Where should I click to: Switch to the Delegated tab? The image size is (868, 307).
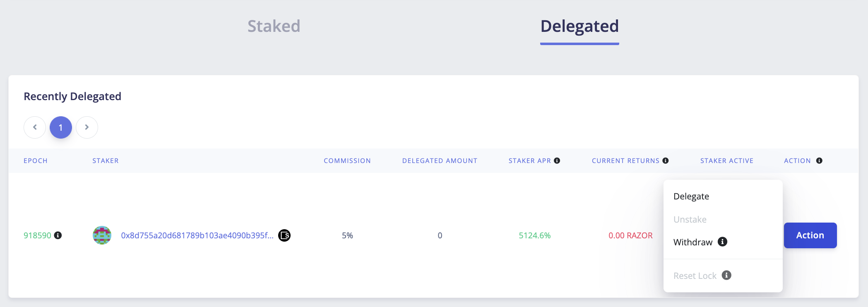[579, 26]
